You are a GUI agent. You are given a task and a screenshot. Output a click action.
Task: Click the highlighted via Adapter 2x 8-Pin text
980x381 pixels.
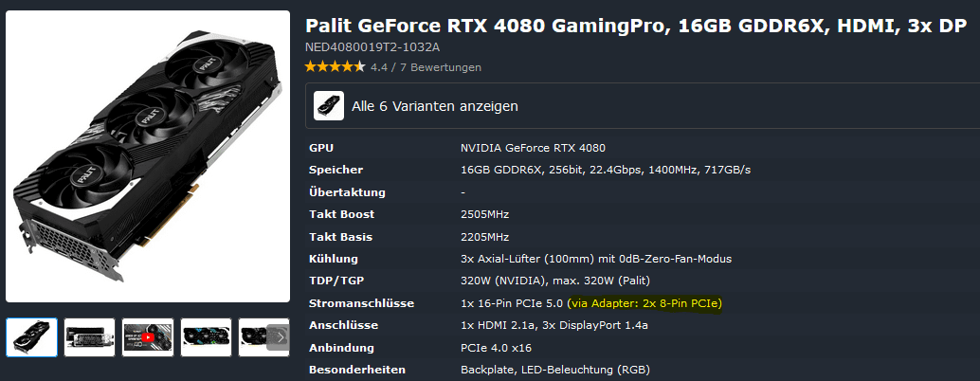[x=644, y=303]
